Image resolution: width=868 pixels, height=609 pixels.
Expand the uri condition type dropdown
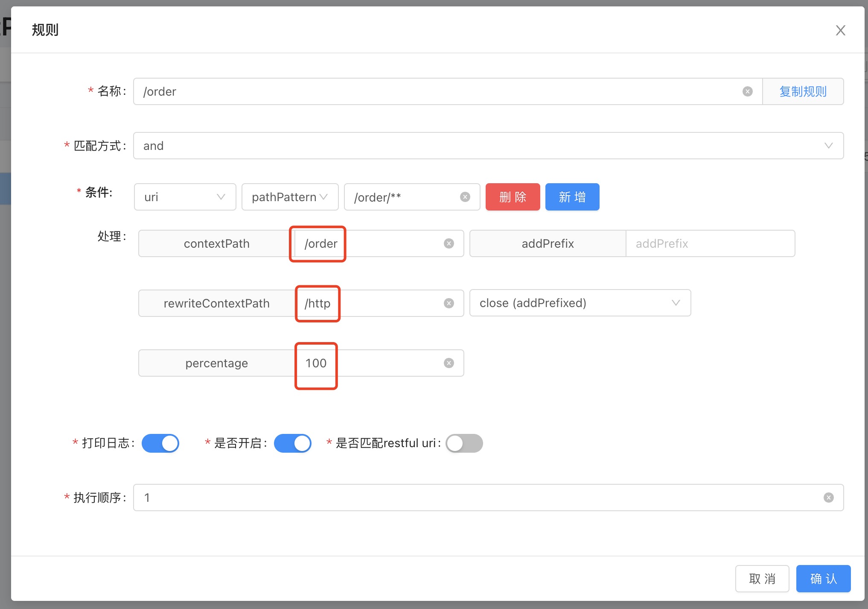click(185, 197)
